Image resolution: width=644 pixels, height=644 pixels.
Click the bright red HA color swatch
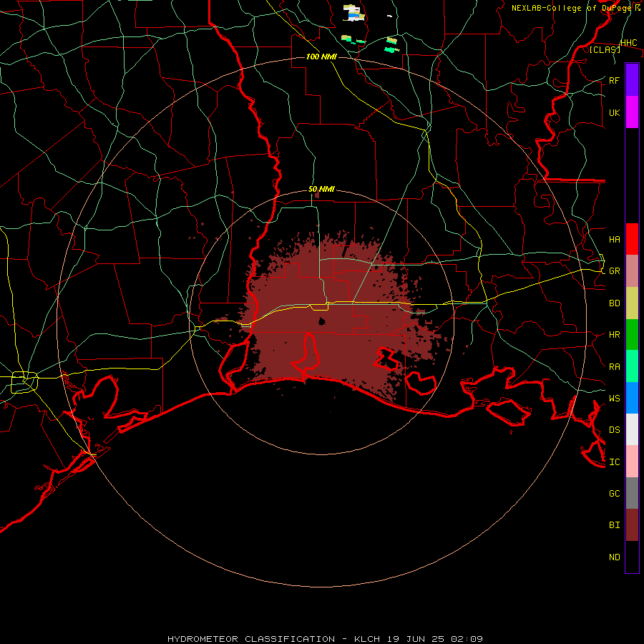[x=632, y=239]
